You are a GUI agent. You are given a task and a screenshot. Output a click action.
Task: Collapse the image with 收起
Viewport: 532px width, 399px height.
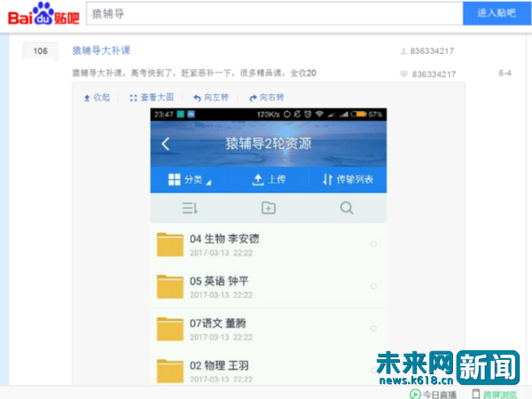(x=97, y=98)
